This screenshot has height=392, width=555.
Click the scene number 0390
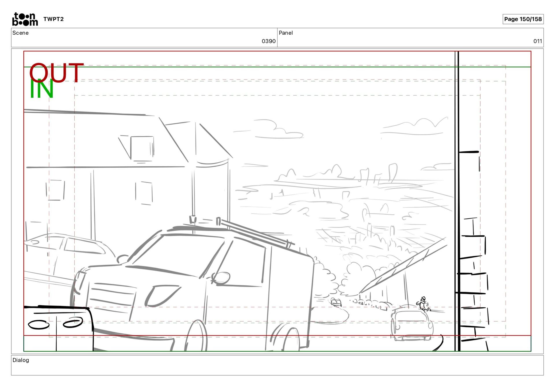[268, 41]
